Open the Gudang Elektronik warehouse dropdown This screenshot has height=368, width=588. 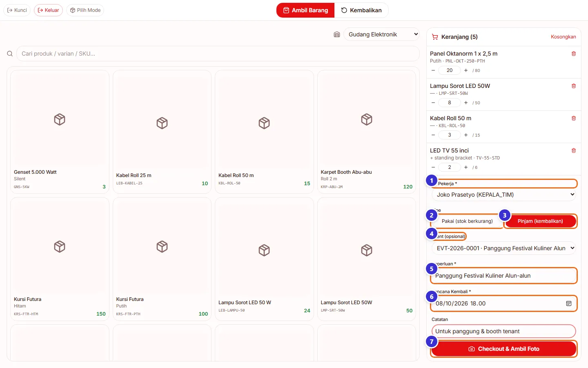(x=381, y=34)
